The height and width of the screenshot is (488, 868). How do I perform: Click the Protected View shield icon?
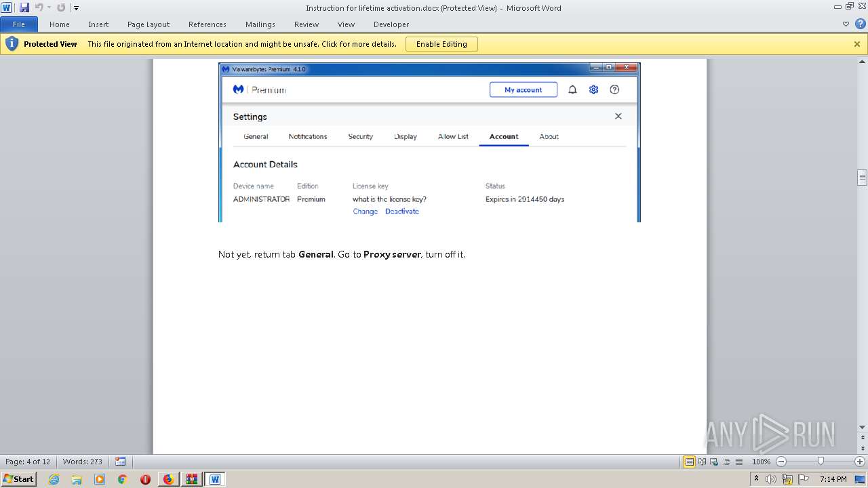pyautogui.click(x=12, y=44)
